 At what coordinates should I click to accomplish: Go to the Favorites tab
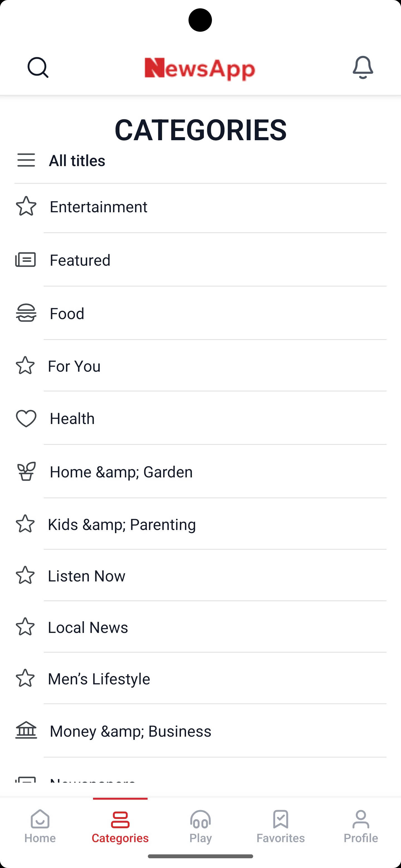click(281, 826)
